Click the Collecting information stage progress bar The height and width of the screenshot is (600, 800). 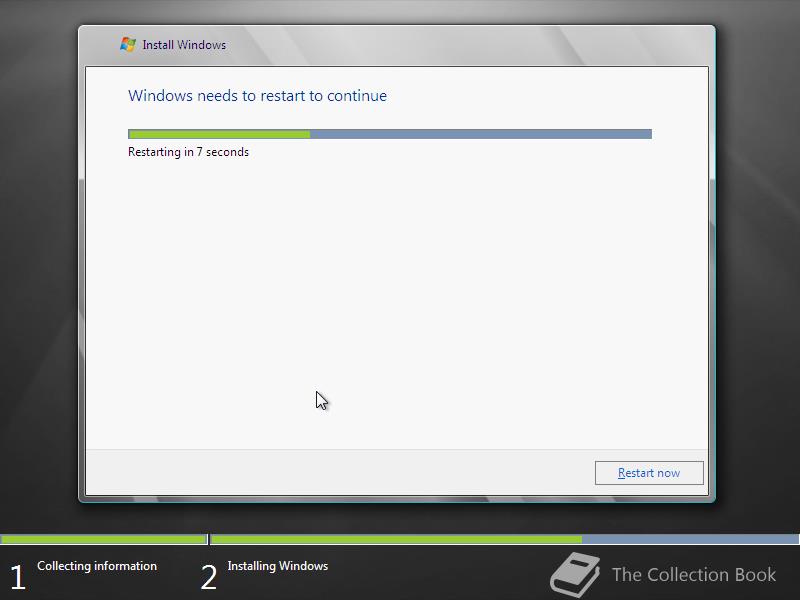pyautogui.click(x=104, y=539)
